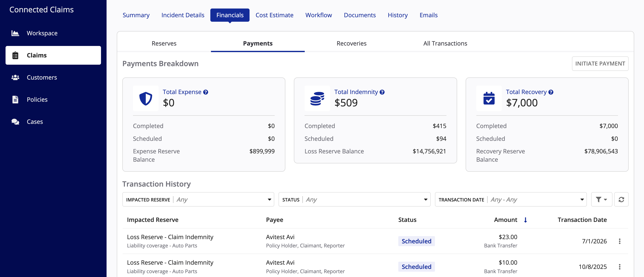The height and width of the screenshot is (277, 644).
Task: Open the Documents tab
Action: [360, 15]
